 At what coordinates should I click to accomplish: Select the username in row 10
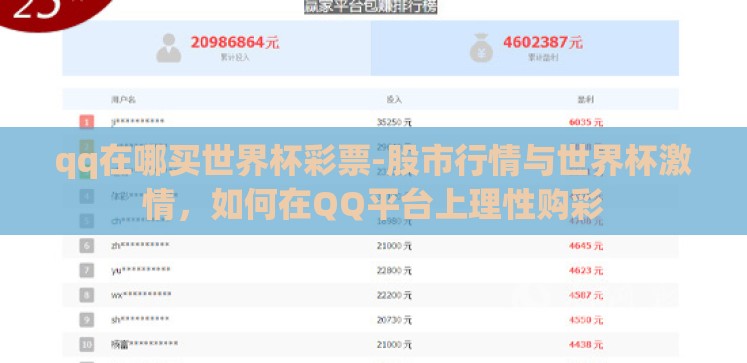click(144, 344)
